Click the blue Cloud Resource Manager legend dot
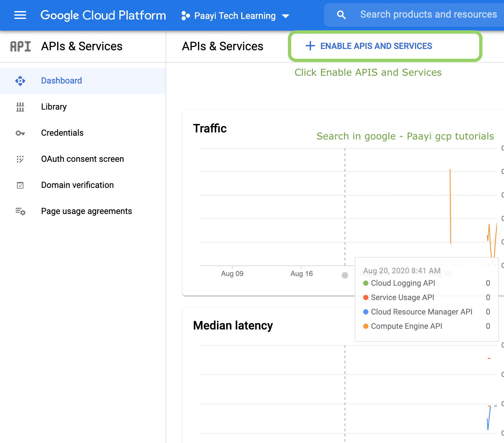This screenshot has width=504, height=443. pyautogui.click(x=366, y=312)
